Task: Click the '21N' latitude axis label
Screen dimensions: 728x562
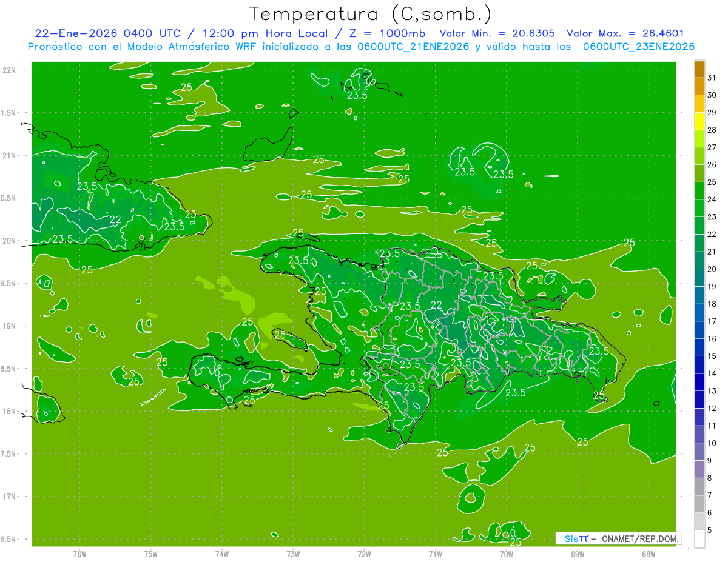Action: pyautogui.click(x=8, y=155)
